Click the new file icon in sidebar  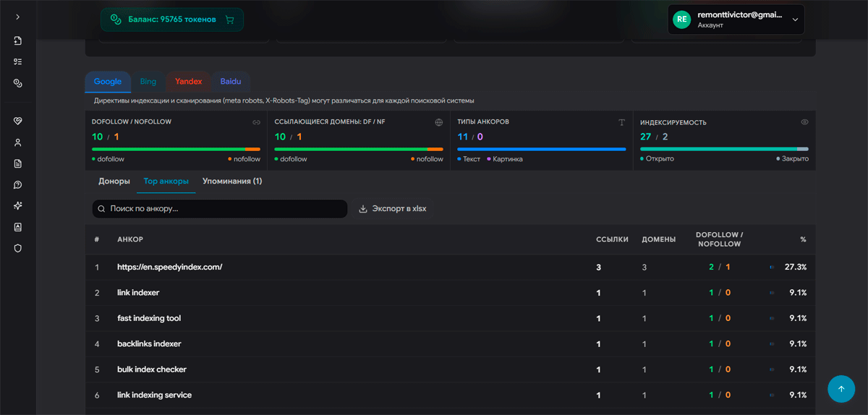tap(18, 40)
